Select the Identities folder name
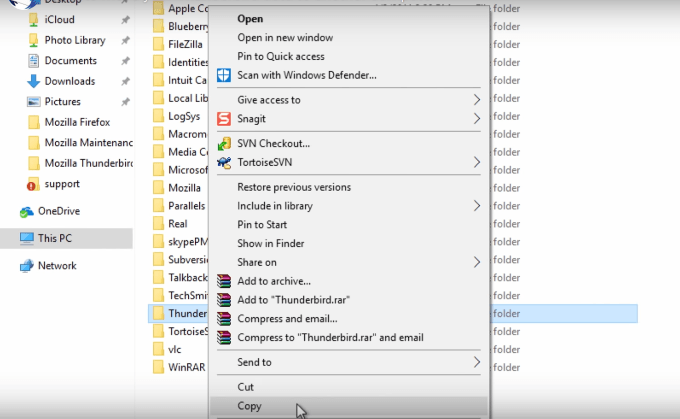680x419 pixels. (188, 62)
